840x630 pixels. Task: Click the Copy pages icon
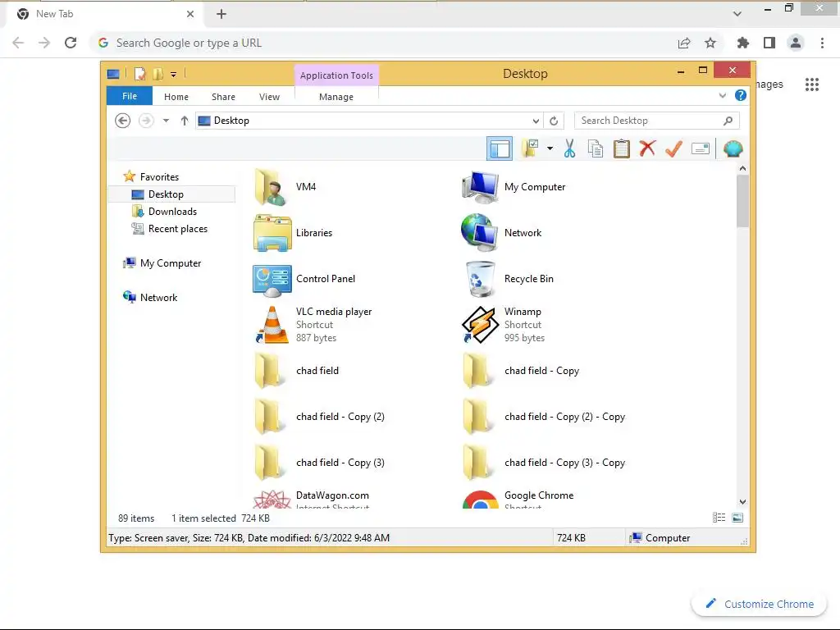tap(596, 149)
